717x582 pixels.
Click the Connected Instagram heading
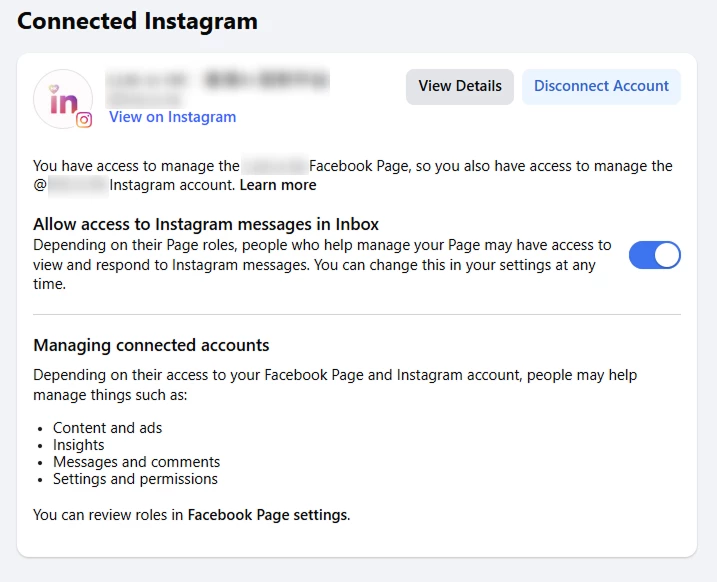(137, 21)
